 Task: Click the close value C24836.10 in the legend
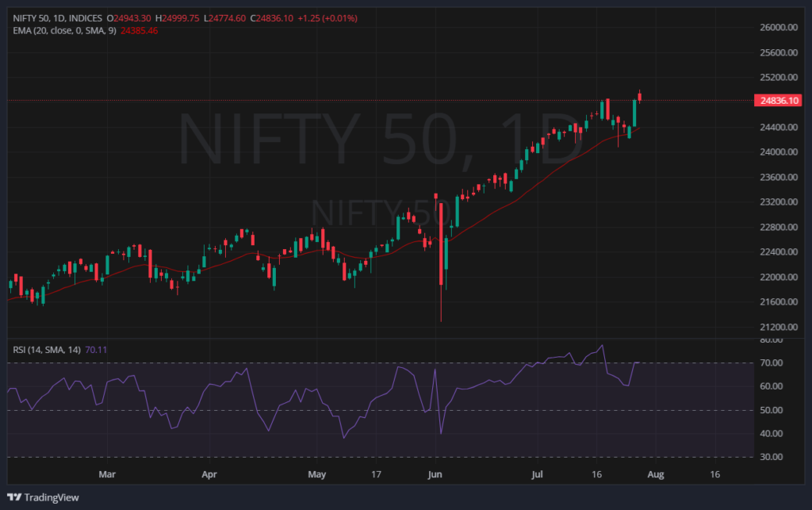click(272, 18)
